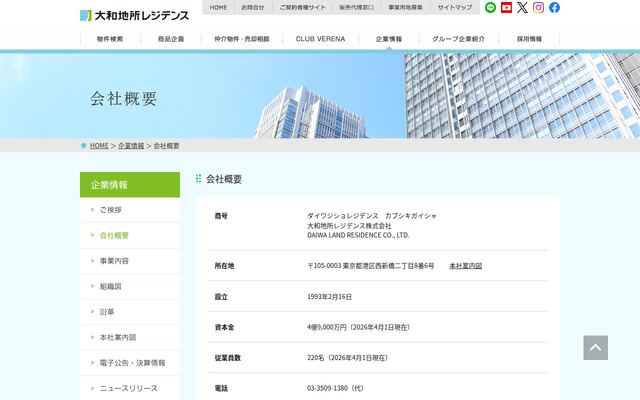Open サイトマップ in the top bar
Viewport: 640px width, 400px height.
tap(455, 7)
